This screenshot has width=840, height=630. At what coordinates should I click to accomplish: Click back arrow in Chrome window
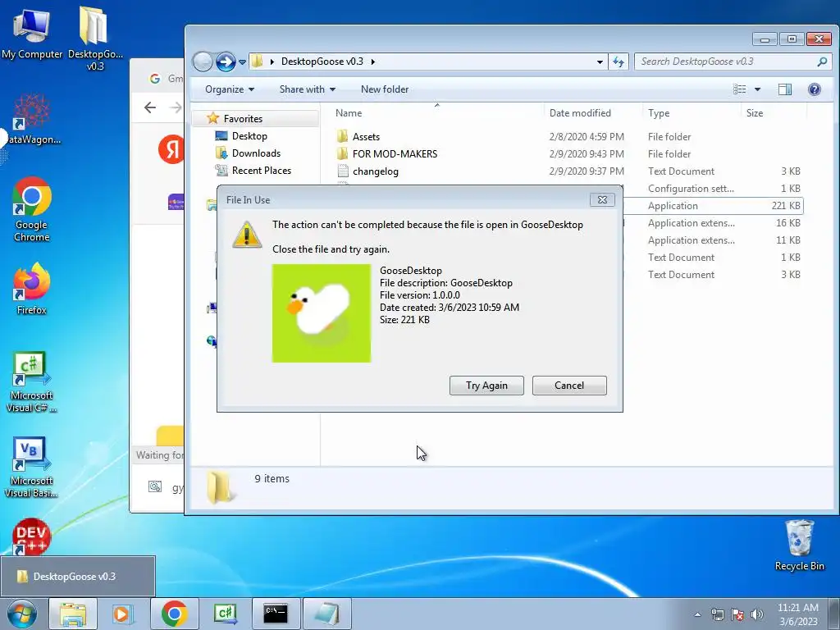point(150,107)
